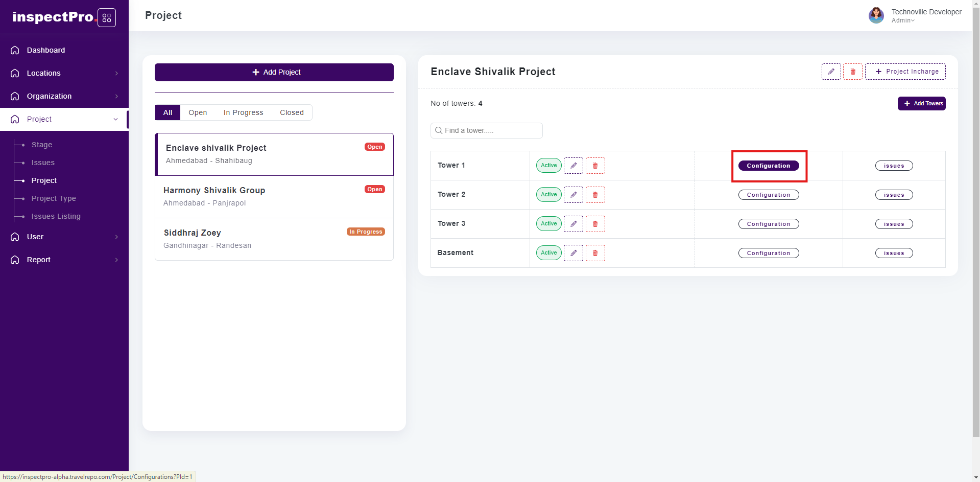Open Configuration for Tower 2
Screen dimensions: 980x482
click(768, 195)
